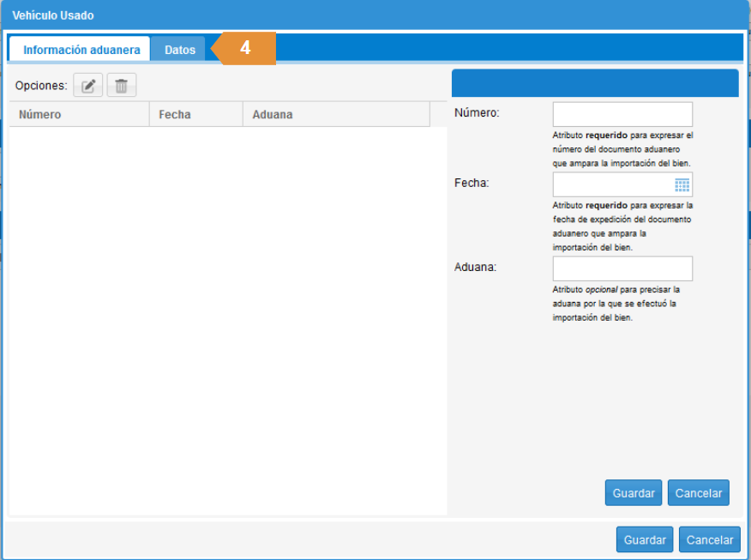The image size is (751, 560).
Task: Switch to the Datos tab
Action: coord(180,50)
